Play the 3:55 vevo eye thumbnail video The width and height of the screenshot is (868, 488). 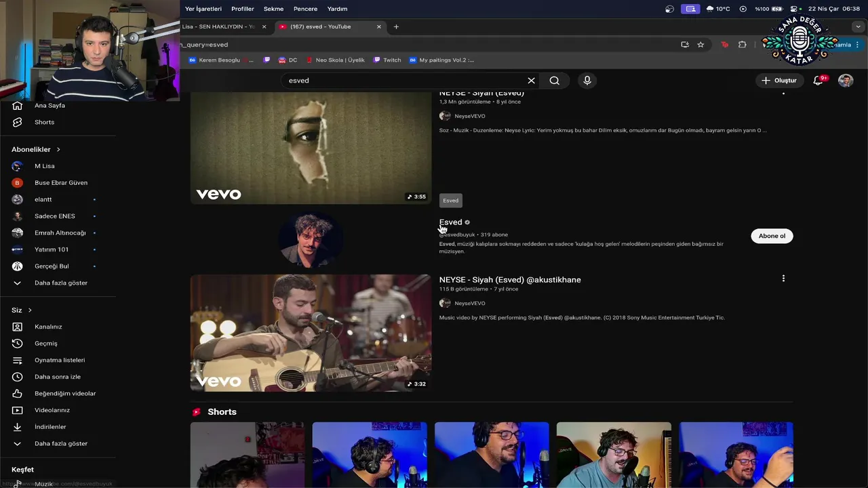point(311,148)
